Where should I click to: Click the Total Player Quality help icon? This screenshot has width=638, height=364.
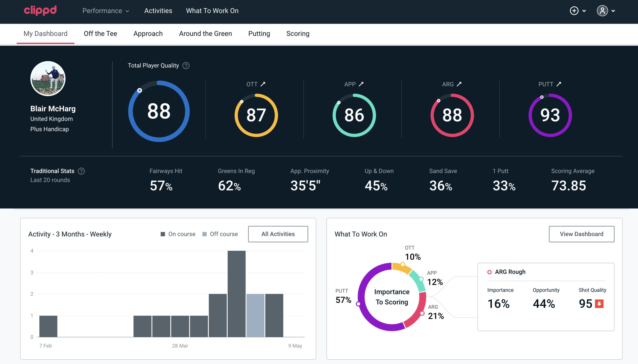tap(185, 66)
